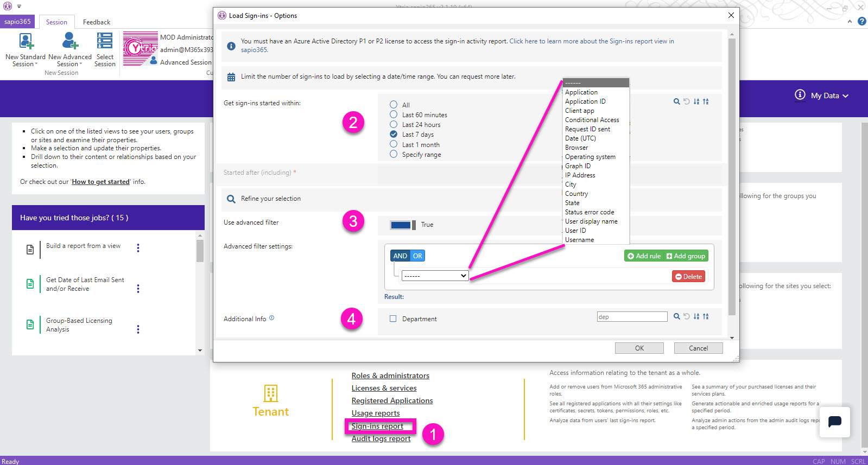The height and width of the screenshot is (465, 868).
Task: Toggle the Use advanced filter switch
Action: pos(403,225)
